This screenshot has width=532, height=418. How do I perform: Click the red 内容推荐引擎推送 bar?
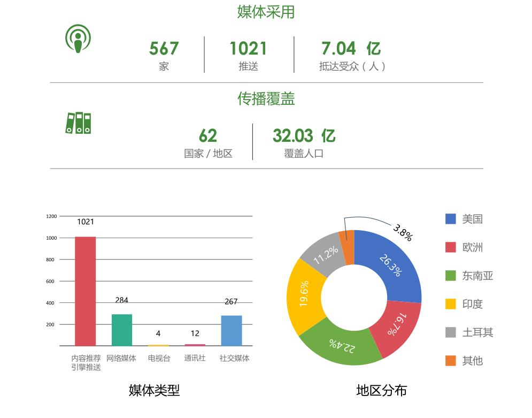[85, 291]
